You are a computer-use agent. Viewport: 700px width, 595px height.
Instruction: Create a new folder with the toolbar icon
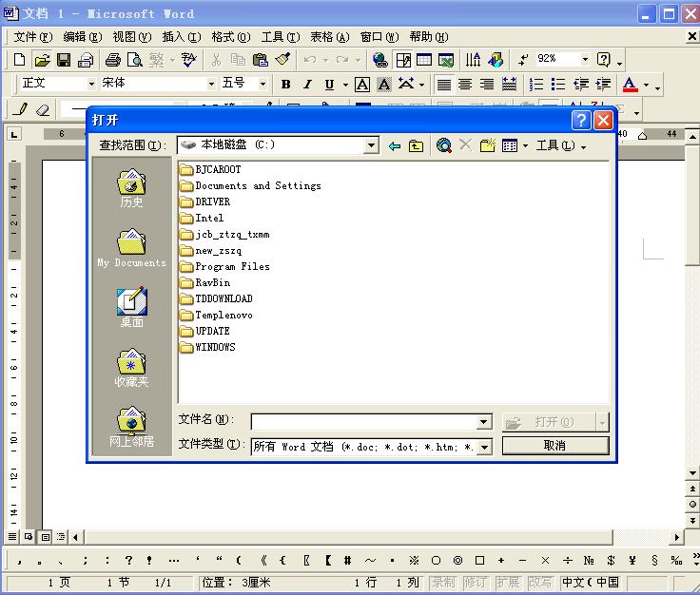point(488,145)
